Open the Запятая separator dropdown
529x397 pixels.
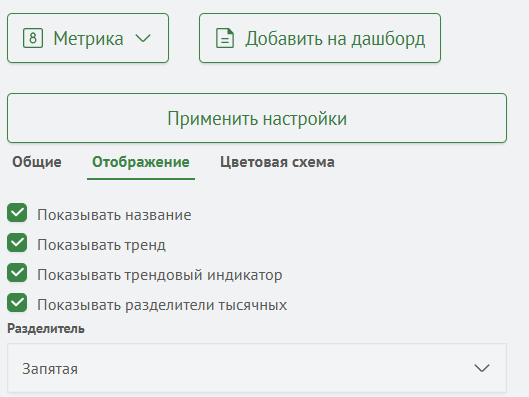pos(257,368)
